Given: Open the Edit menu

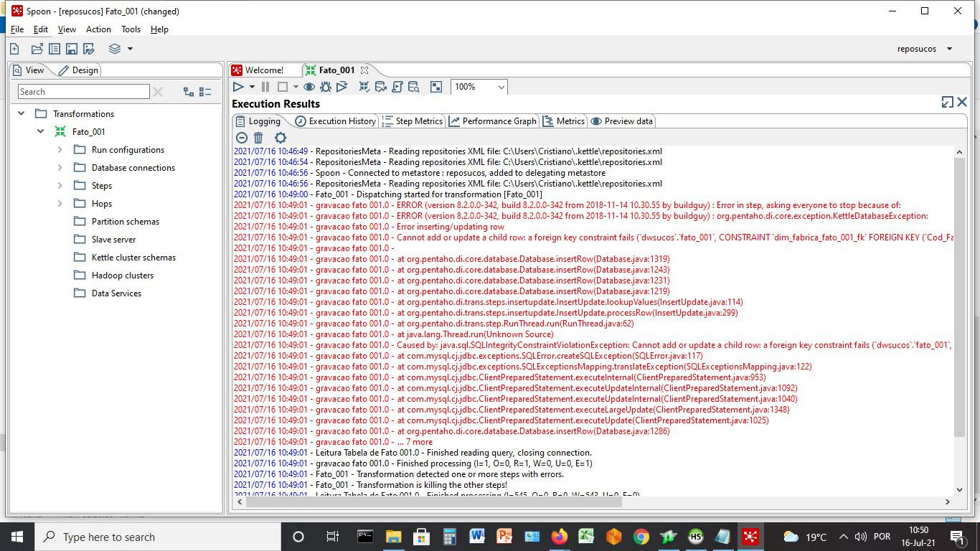Looking at the screenshot, I should point(41,29).
